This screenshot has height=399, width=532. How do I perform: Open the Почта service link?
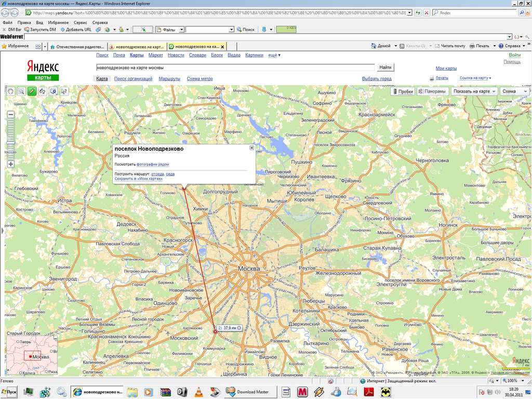[119, 55]
